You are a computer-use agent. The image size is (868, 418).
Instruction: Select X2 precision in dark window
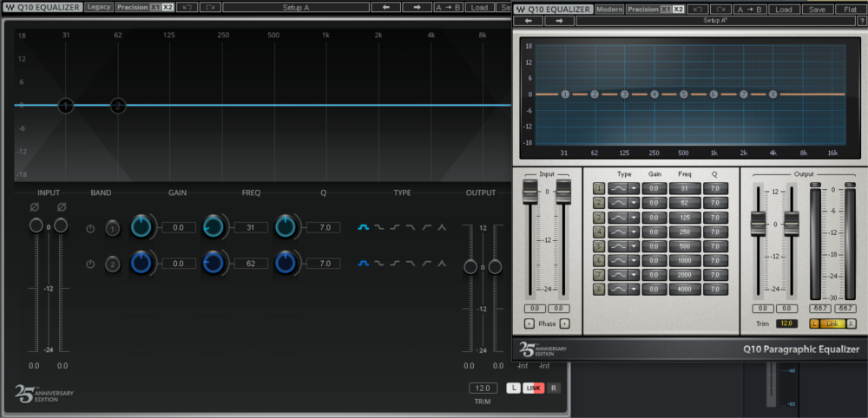pos(168,7)
